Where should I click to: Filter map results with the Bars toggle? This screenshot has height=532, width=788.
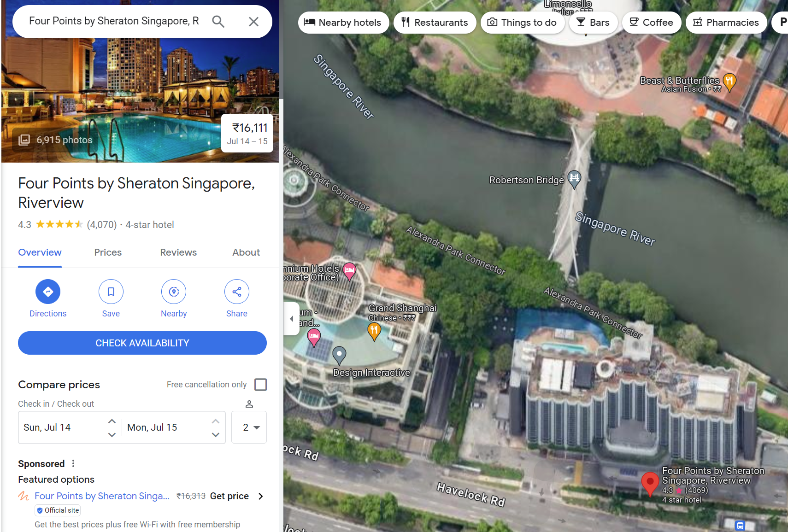point(594,22)
